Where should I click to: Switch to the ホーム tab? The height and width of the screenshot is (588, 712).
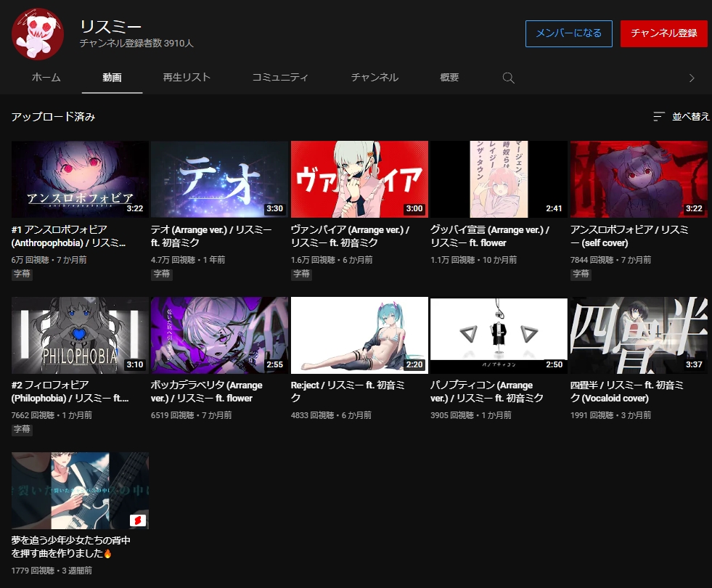pos(46,78)
